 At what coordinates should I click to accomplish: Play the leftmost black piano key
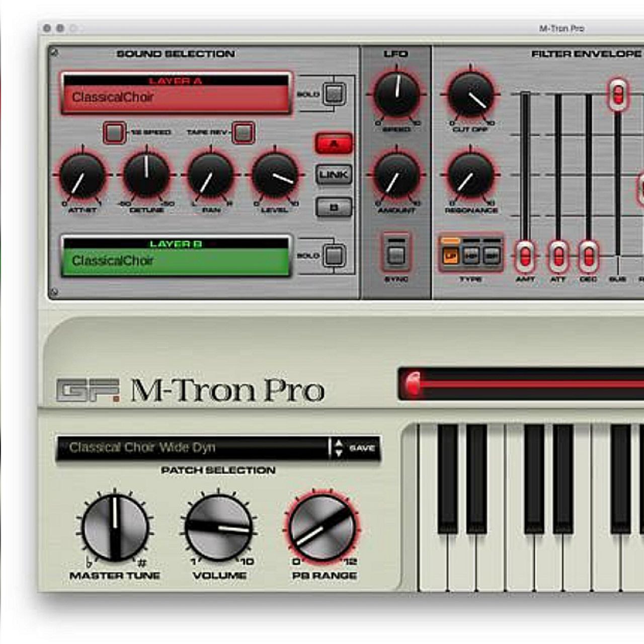click(x=447, y=478)
